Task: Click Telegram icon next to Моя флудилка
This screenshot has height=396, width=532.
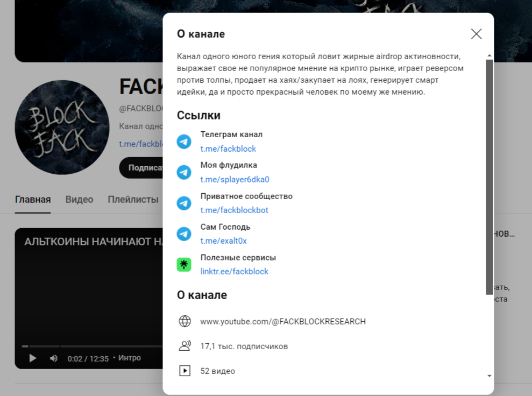Action: click(184, 172)
